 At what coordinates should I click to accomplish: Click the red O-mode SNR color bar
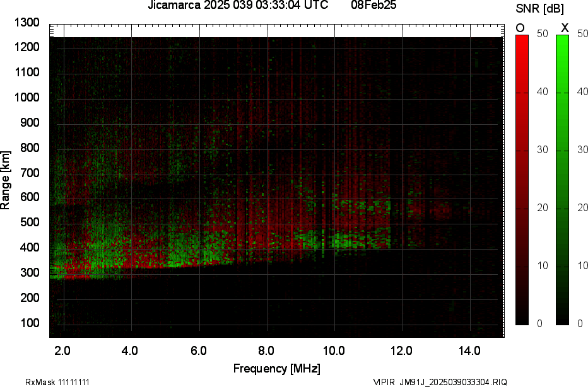click(x=522, y=180)
